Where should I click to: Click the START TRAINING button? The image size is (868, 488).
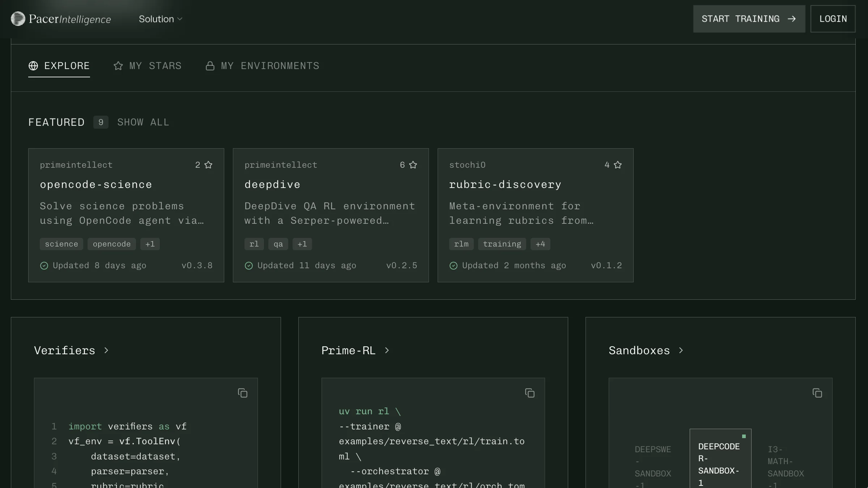pos(749,19)
